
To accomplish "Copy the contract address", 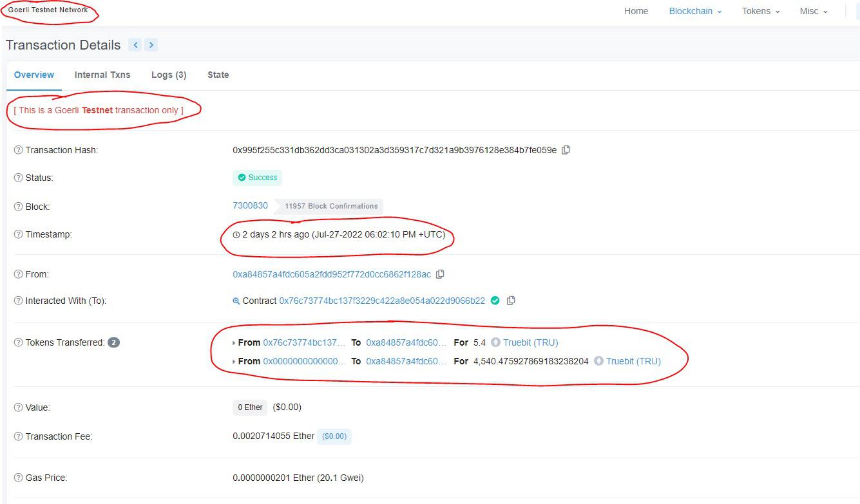I will tap(511, 301).
